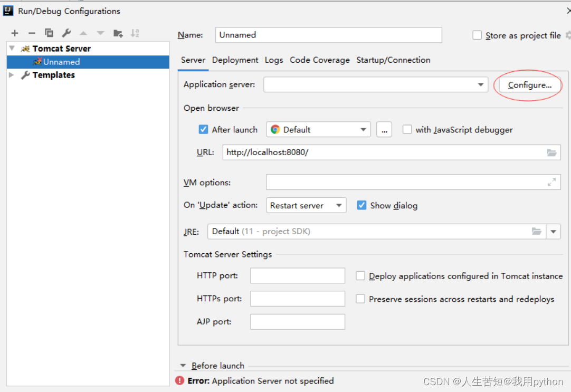Image resolution: width=571 pixels, height=392 pixels.
Task: Remove configuration with the minus icon
Action: tap(32, 33)
